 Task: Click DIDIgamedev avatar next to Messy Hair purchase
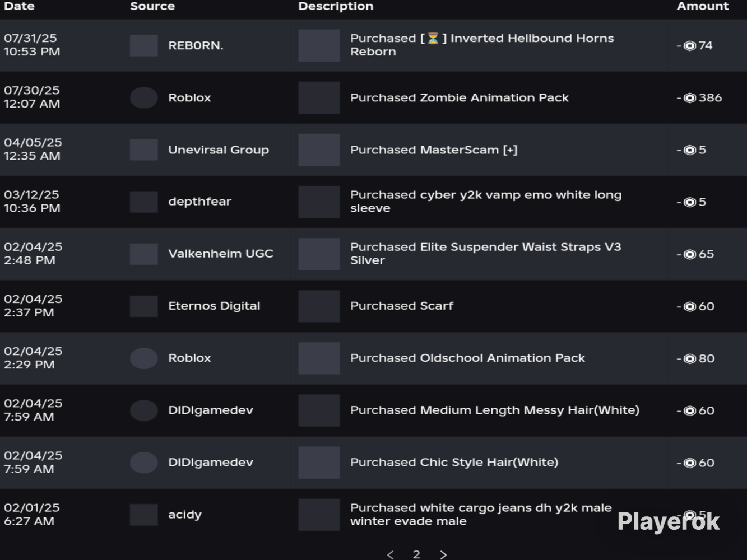[x=144, y=410]
